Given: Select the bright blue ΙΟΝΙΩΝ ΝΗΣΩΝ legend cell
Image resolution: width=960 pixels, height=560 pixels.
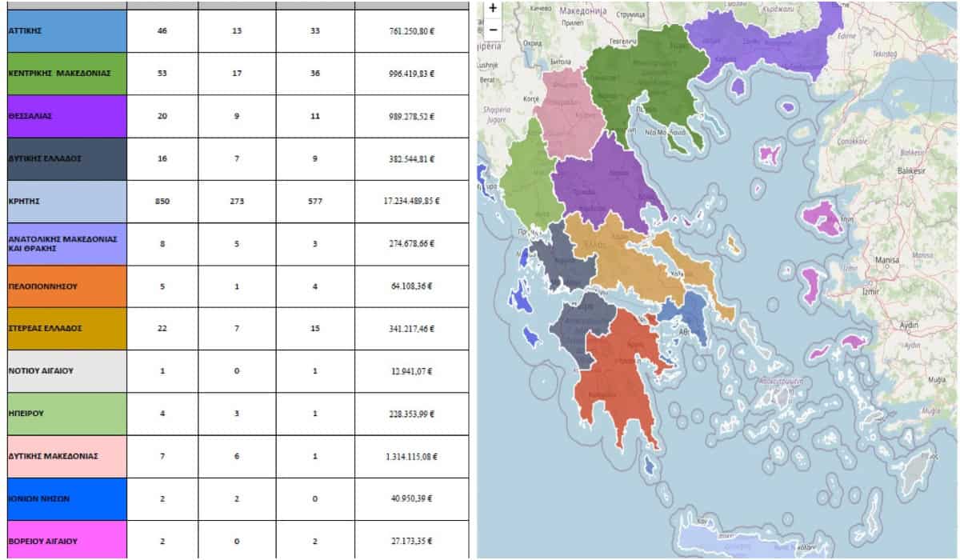Looking at the screenshot, I should 64,498.
